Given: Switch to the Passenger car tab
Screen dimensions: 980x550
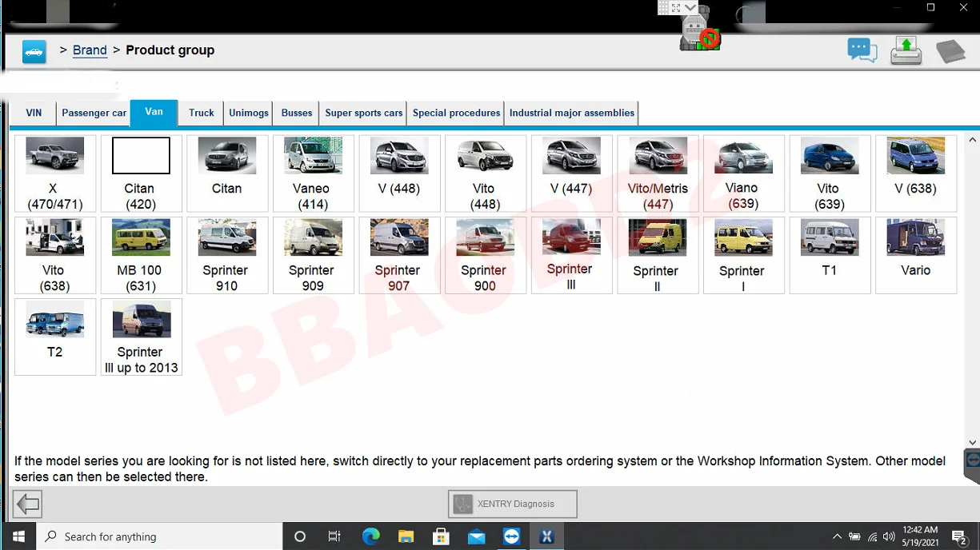Looking at the screenshot, I should click(94, 113).
